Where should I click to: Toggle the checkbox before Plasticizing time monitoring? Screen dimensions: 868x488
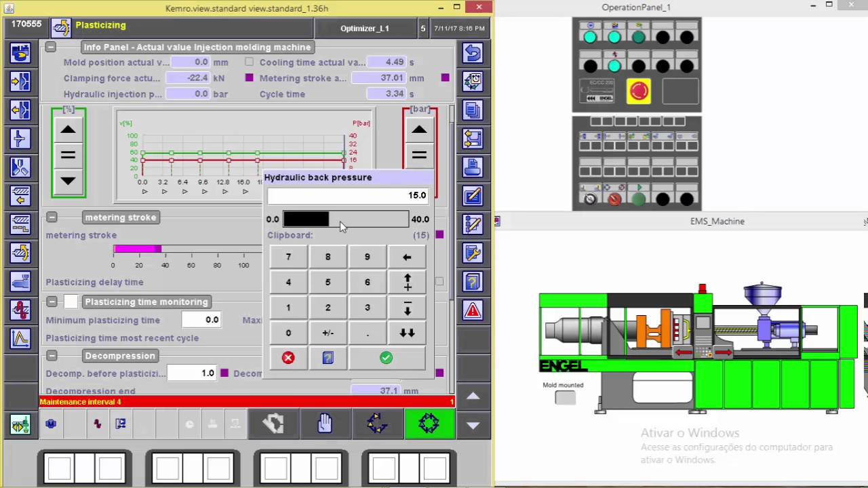point(71,302)
